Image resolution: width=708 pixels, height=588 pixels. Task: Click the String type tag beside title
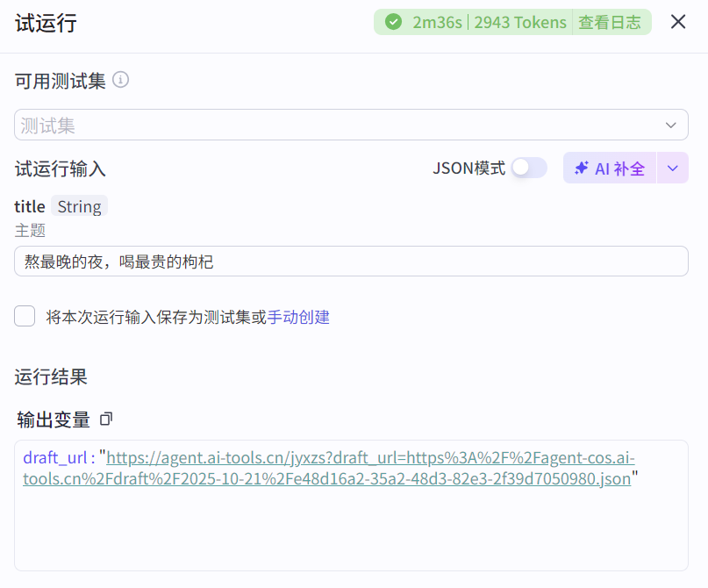79,206
